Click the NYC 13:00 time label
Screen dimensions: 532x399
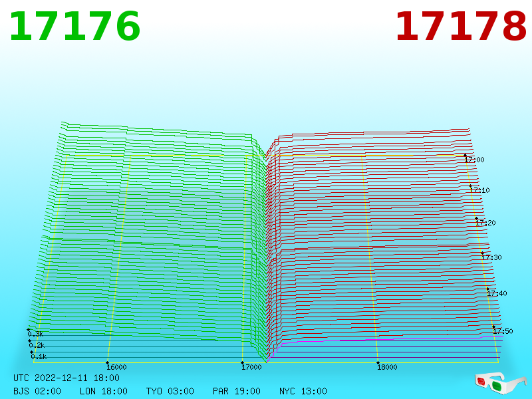(303, 391)
